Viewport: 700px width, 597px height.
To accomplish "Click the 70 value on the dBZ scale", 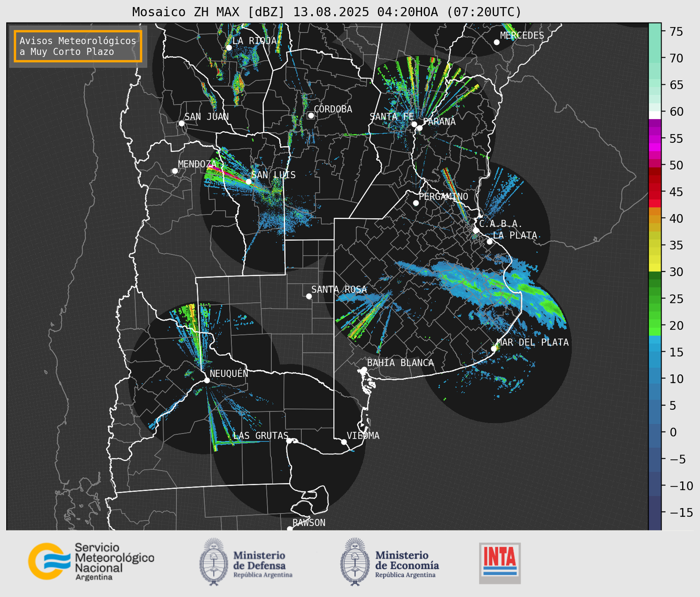I will (x=676, y=58).
